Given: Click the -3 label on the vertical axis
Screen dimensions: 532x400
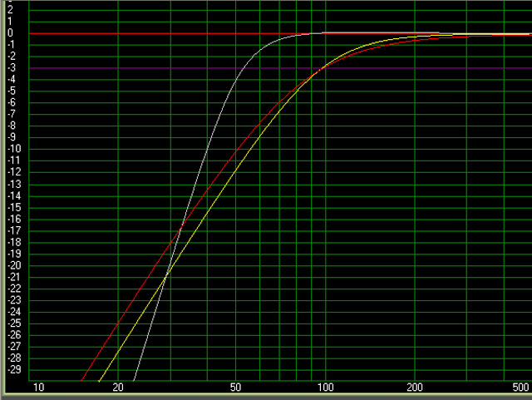Looking at the screenshot, I should pos(9,67).
